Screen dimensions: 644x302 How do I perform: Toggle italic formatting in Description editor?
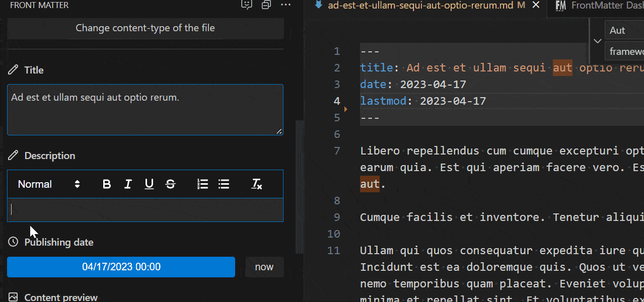128,184
